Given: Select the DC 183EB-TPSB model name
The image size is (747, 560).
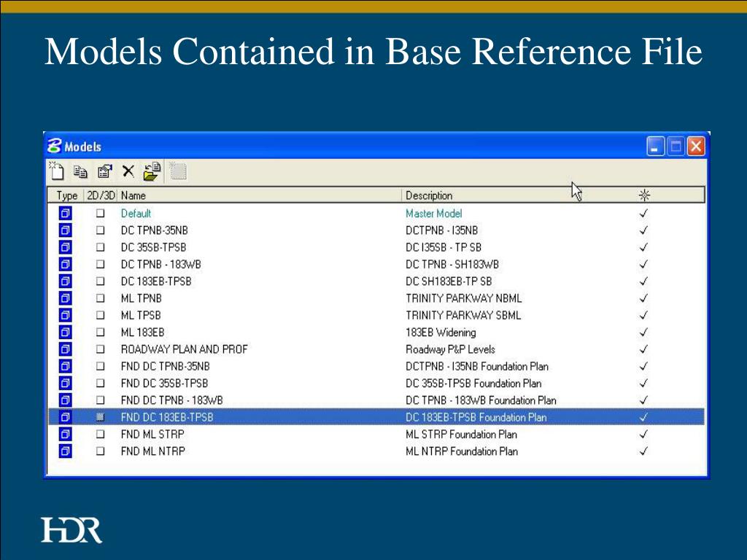Looking at the screenshot, I should coord(156,281).
